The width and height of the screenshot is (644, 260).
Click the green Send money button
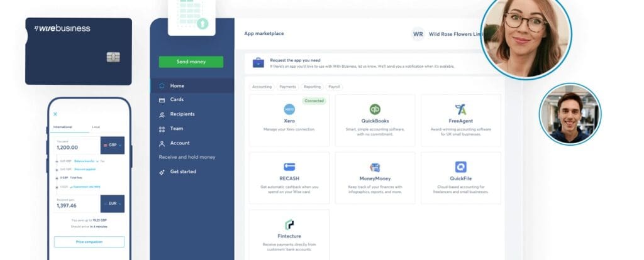coord(191,62)
